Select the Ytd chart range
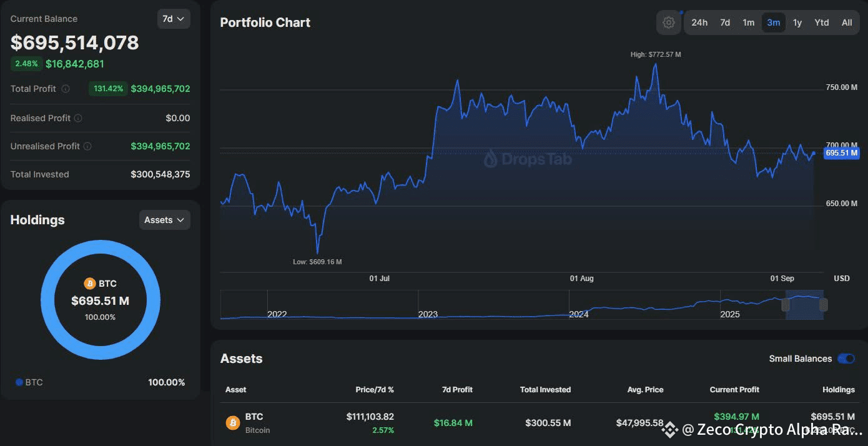The height and width of the screenshot is (446, 868). (822, 22)
